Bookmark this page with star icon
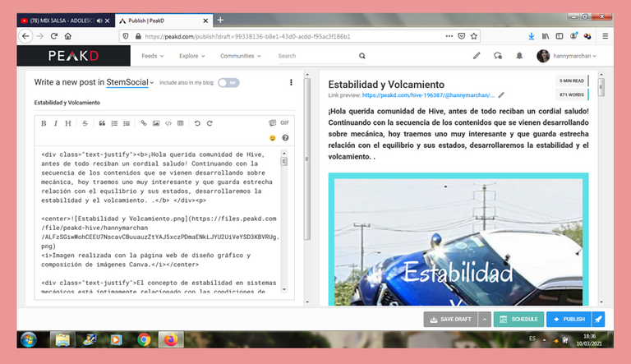The image size is (631, 364). click(x=473, y=36)
